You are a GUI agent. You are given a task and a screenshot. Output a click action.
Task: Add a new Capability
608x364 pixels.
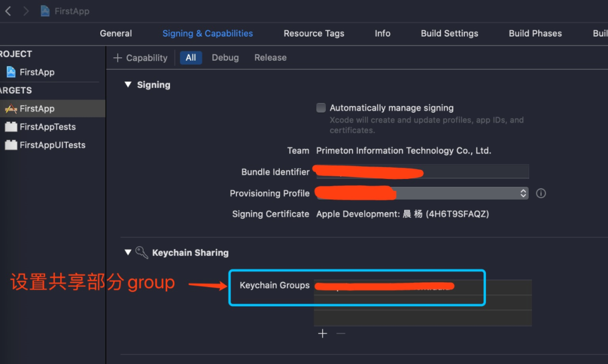(140, 58)
